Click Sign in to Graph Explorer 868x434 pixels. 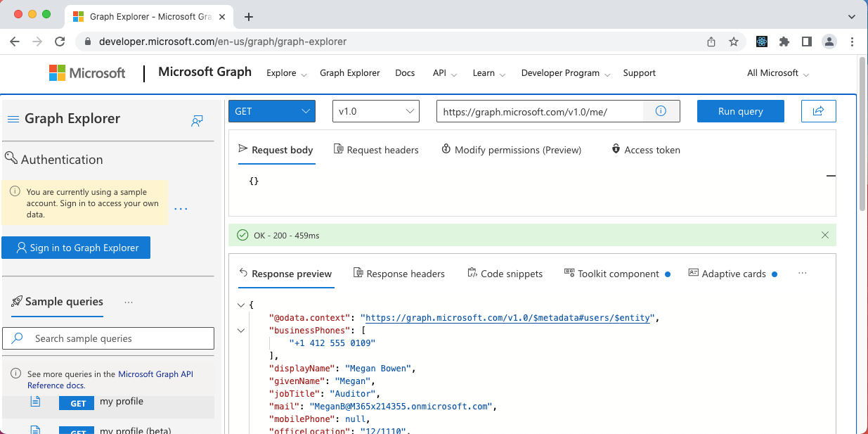click(x=76, y=248)
